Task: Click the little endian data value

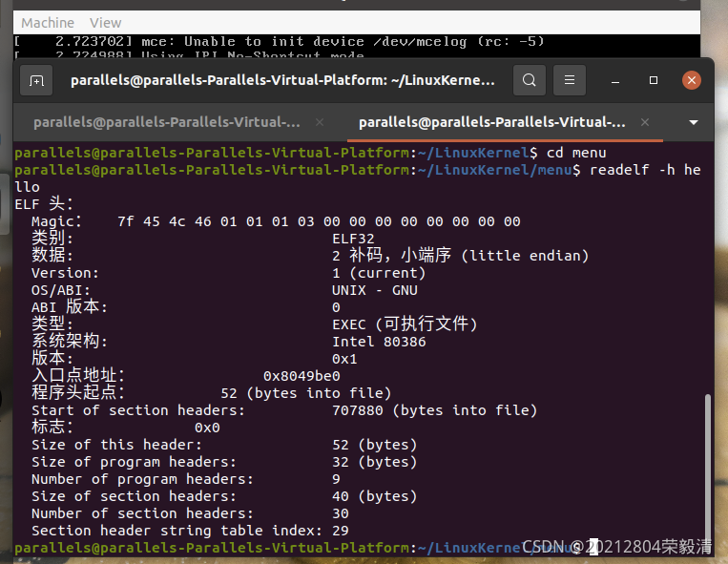Action: (x=460, y=256)
